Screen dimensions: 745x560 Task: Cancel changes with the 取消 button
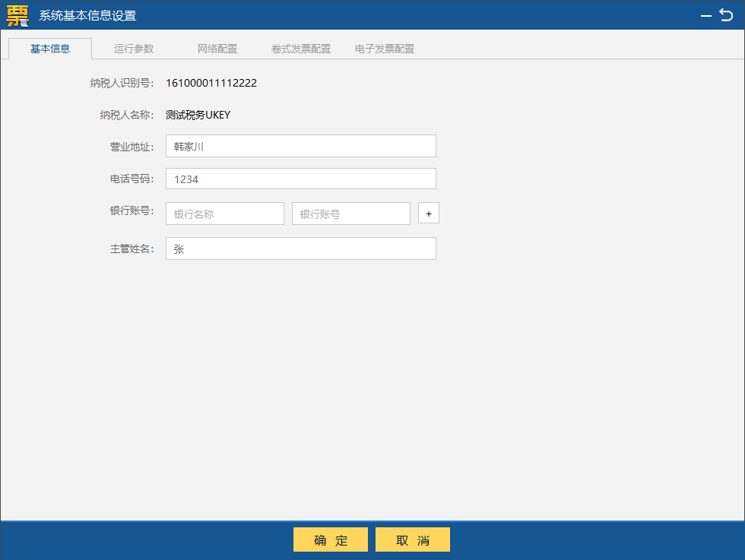(412, 539)
